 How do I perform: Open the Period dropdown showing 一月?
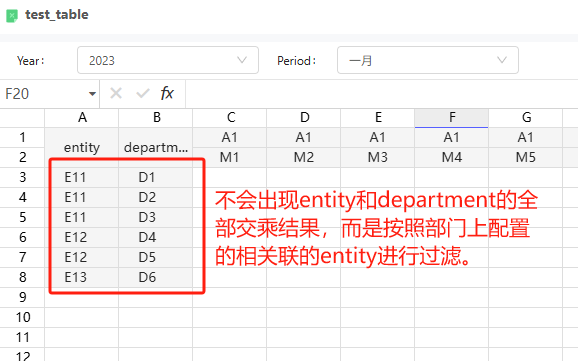click(x=428, y=60)
